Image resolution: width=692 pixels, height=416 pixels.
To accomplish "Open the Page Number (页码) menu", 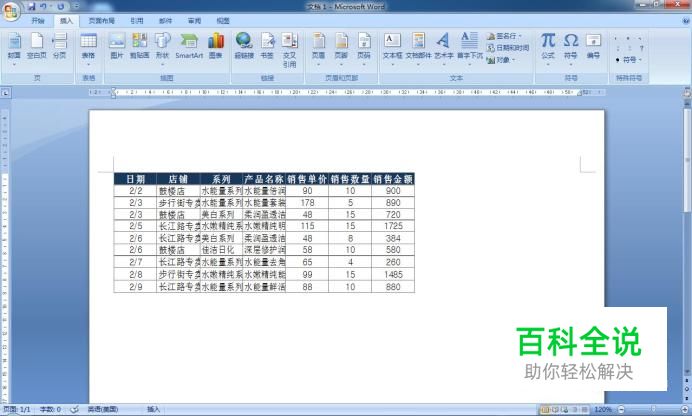I will click(x=364, y=48).
